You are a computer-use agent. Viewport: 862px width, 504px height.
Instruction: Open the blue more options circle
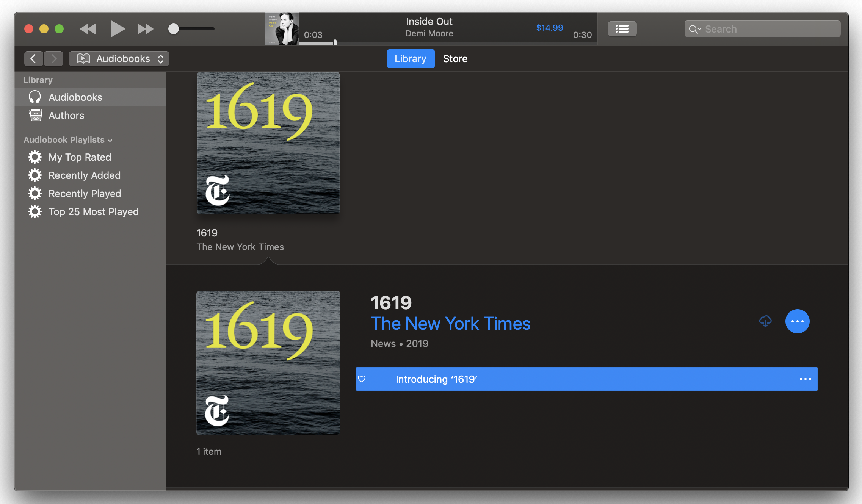click(x=797, y=321)
